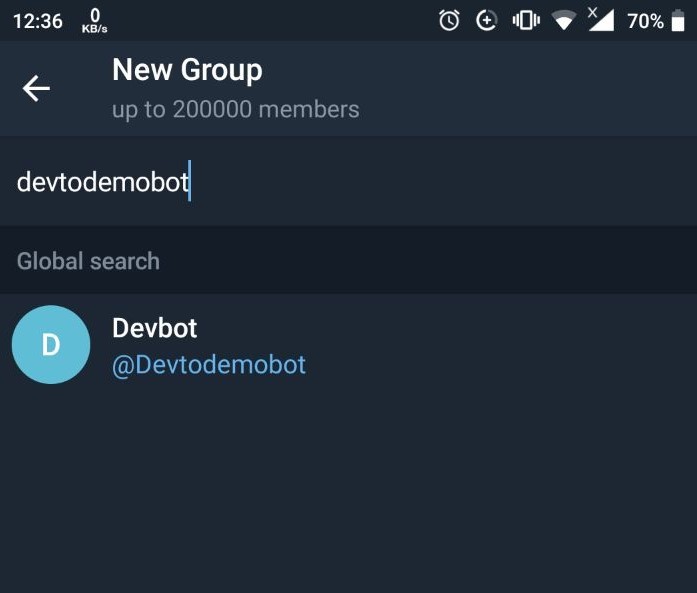The image size is (697, 593).
Task: Tap the mobile signal no-service icon
Action: pyautogui.click(x=601, y=20)
